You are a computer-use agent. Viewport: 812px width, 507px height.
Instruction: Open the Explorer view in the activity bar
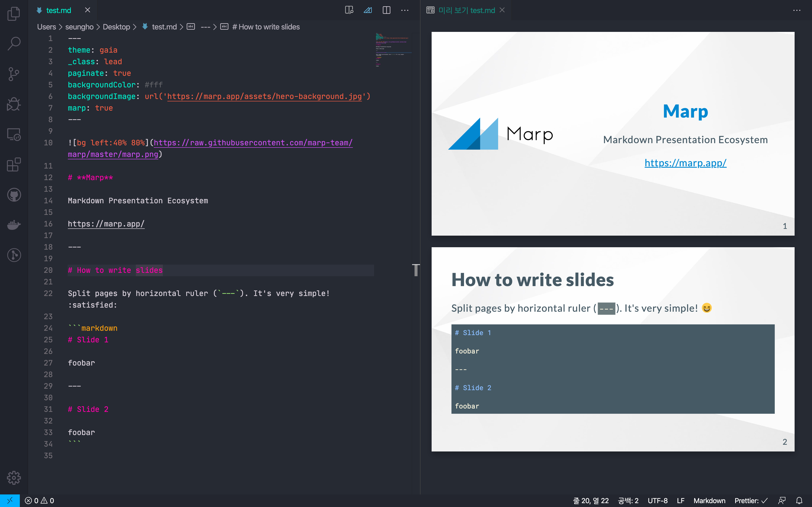14,14
